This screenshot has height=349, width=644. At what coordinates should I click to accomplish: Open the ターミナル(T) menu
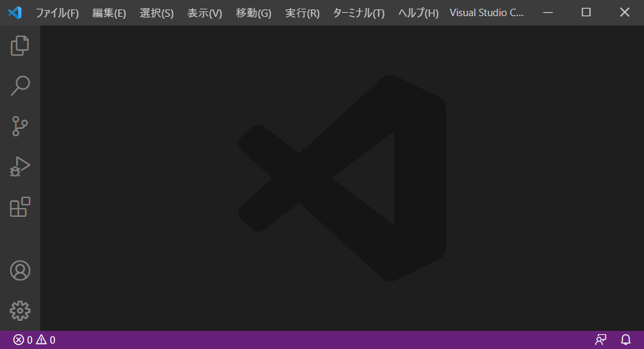358,13
